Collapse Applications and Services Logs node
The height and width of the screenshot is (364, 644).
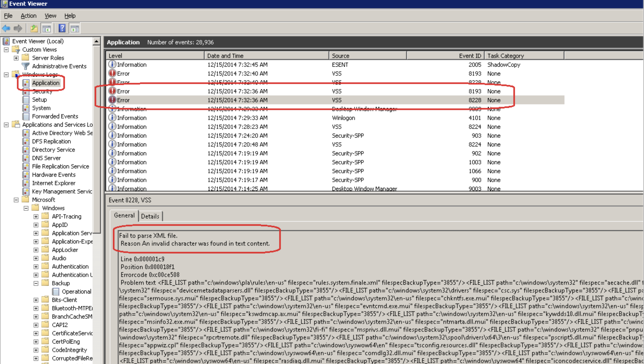[6, 125]
